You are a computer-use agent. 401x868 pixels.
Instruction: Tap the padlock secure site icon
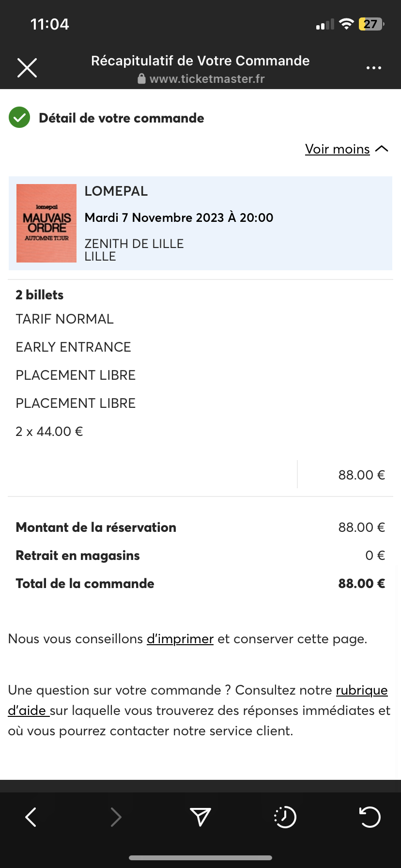(141, 78)
